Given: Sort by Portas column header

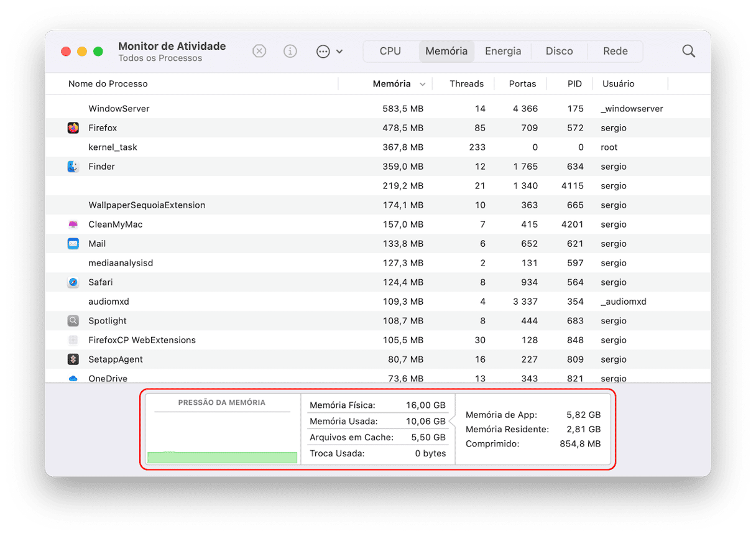Looking at the screenshot, I should click(523, 84).
